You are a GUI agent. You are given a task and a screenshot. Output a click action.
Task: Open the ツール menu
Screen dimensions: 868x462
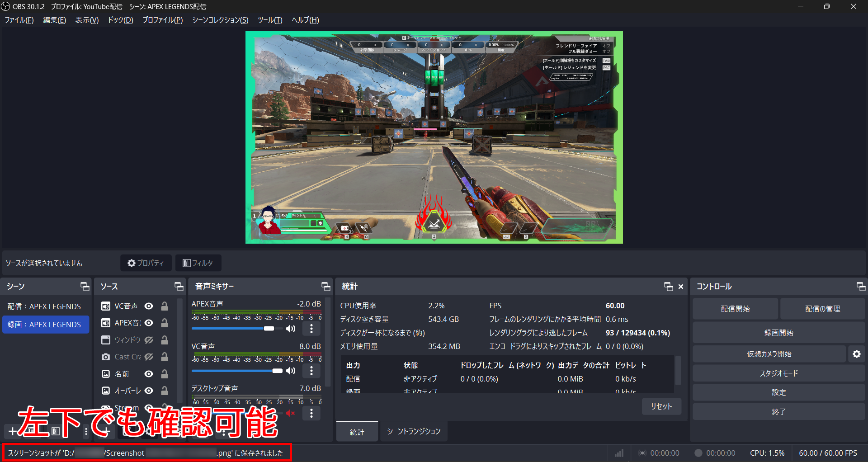click(270, 20)
